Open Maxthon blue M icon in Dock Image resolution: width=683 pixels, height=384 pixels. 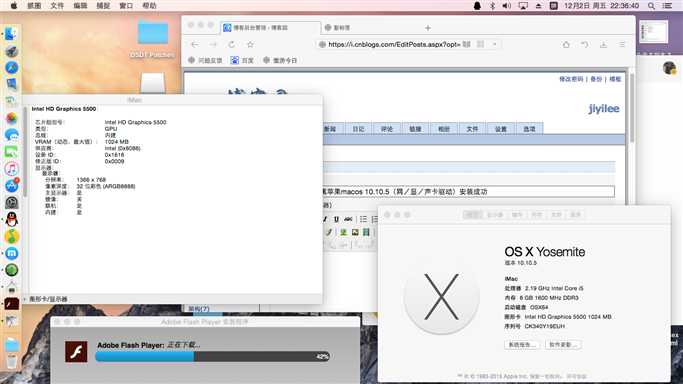tap(11, 253)
